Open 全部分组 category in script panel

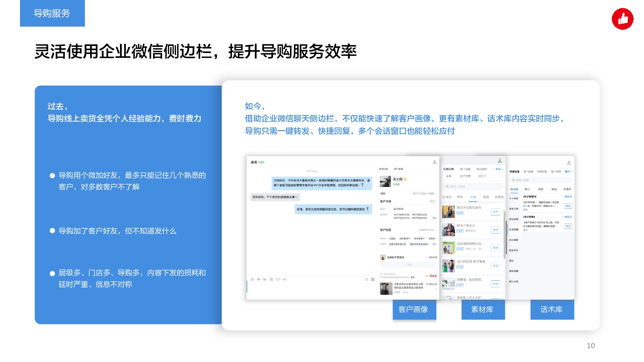pyautogui.click(x=514, y=209)
